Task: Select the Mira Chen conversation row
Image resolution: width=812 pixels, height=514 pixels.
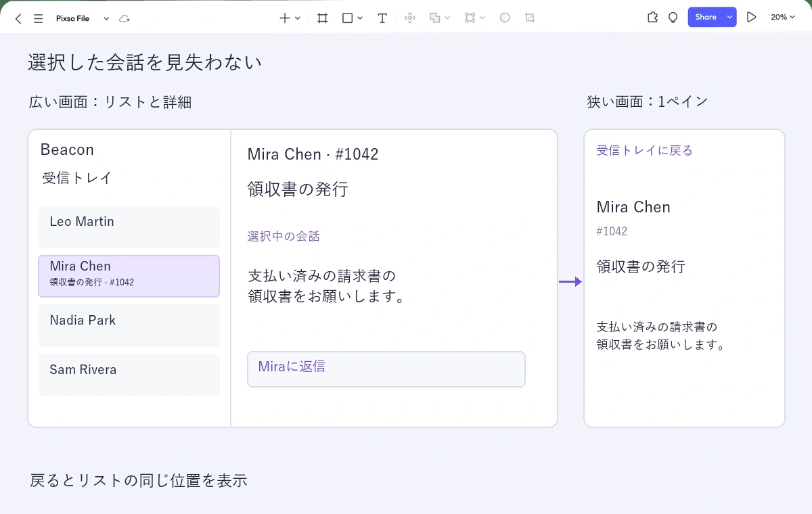Action: pos(129,276)
